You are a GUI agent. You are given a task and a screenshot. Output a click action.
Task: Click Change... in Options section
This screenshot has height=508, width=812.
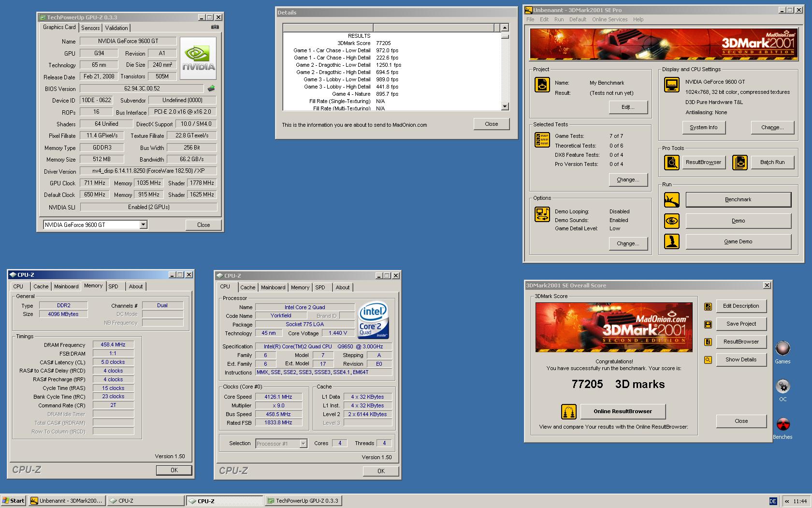628,243
